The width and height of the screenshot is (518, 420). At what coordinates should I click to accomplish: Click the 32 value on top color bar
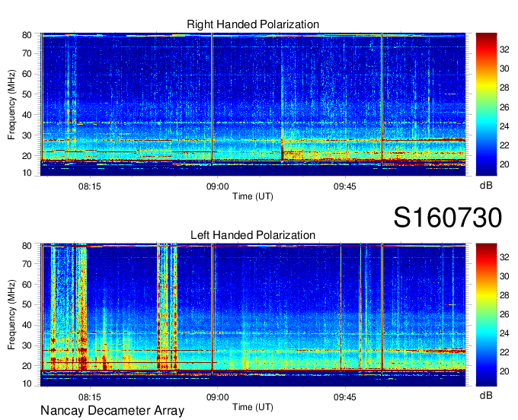coord(504,49)
